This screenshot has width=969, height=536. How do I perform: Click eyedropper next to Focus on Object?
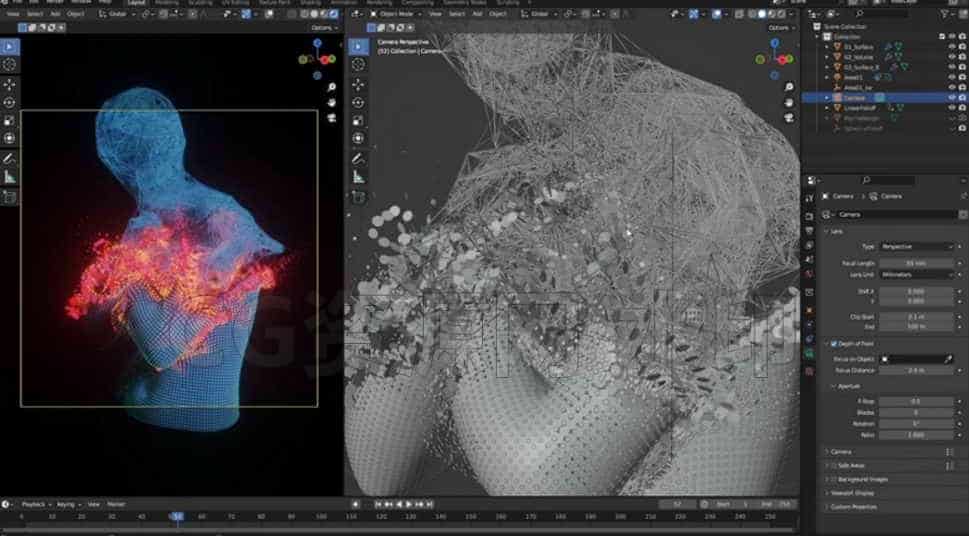949,359
